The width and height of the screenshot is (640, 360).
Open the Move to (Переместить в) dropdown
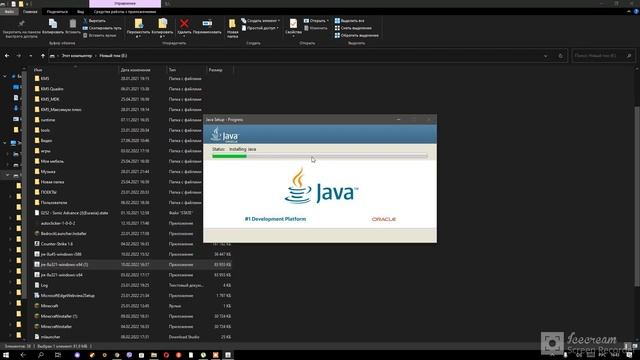pyautogui.click(x=138, y=28)
